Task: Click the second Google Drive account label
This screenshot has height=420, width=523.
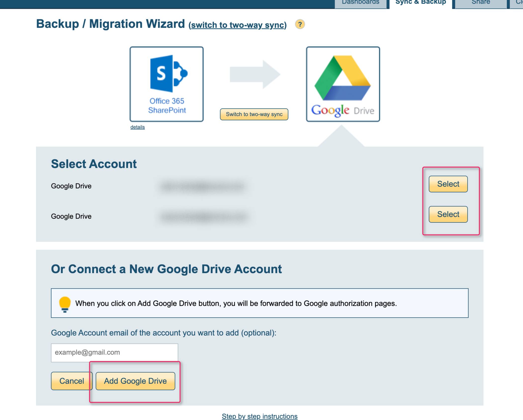Action: (x=71, y=216)
